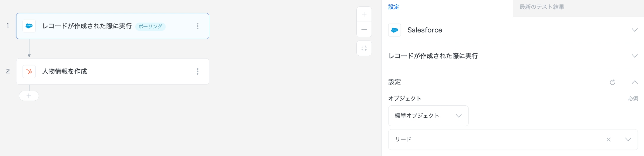The width and height of the screenshot is (644, 156).
Task: Zoom out the workflow canvas
Action: pos(364,30)
